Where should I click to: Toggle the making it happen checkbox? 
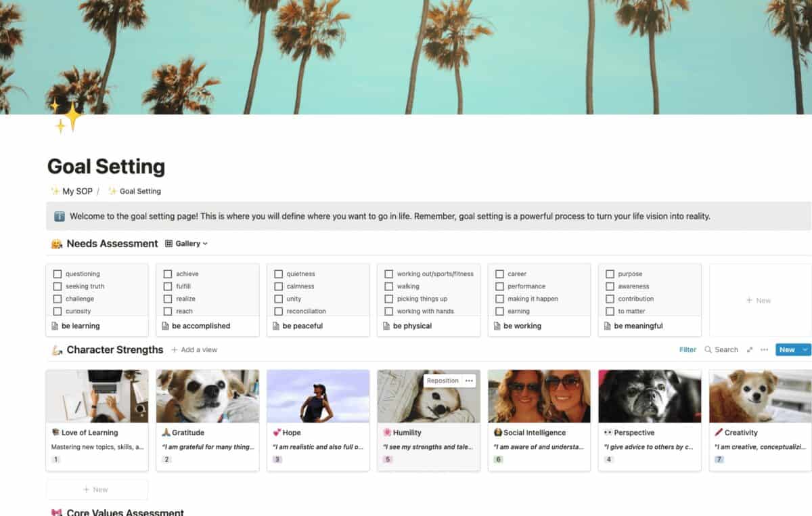click(x=499, y=299)
